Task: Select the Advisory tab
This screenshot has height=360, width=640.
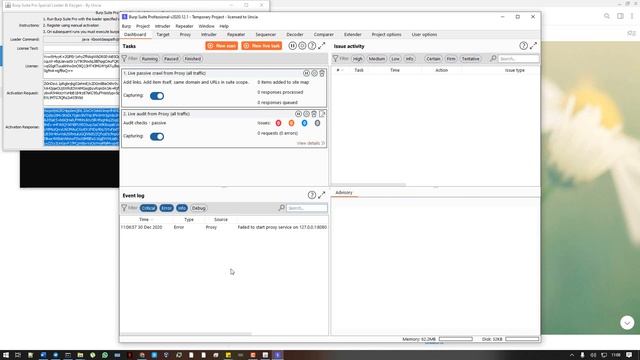Action: (344, 193)
